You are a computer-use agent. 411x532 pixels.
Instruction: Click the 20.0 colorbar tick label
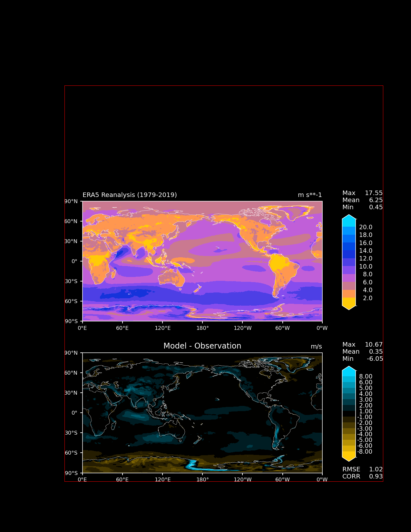click(366, 227)
